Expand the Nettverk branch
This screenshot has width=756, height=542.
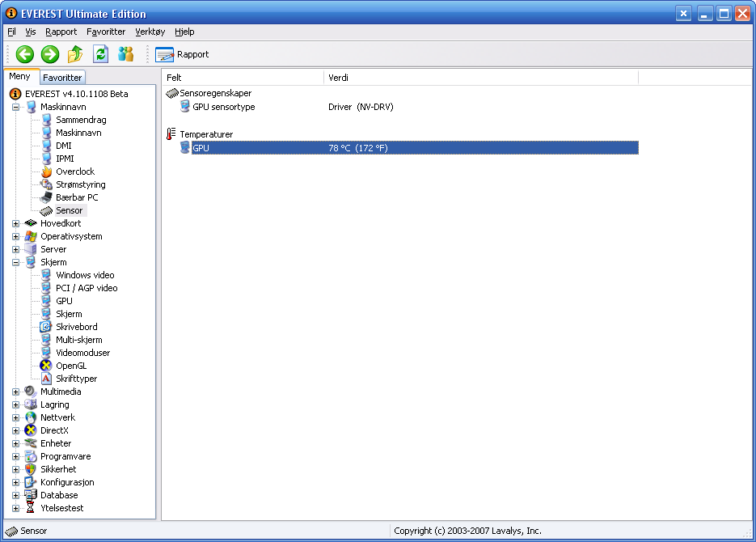[16, 418]
